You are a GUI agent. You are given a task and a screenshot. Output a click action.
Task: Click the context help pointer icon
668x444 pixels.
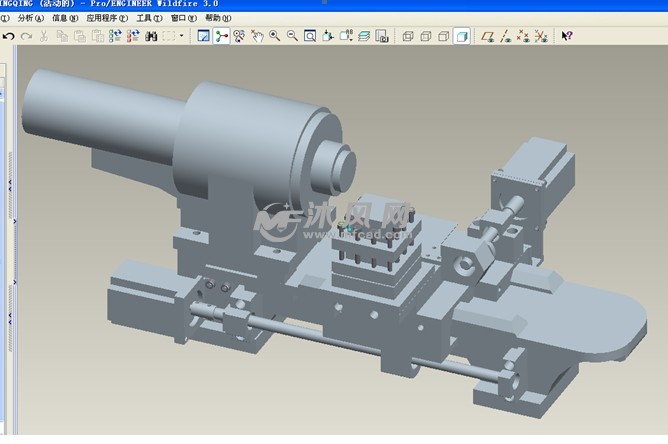click(x=567, y=36)
